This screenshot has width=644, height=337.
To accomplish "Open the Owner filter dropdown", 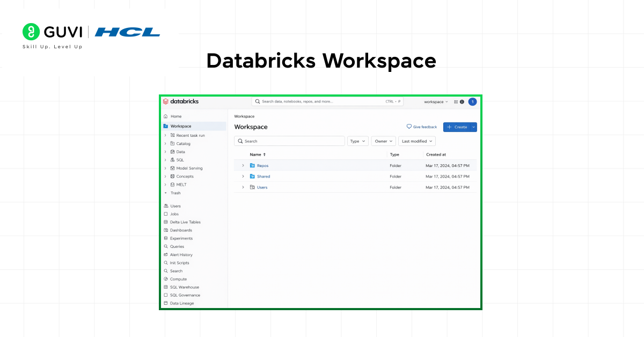I will [383, 141].
